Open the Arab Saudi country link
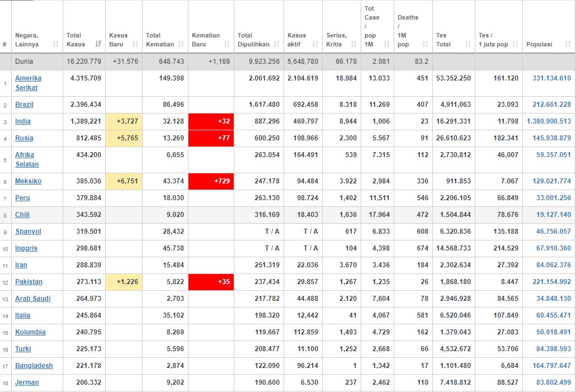Viewport: 576px width, 392px height. click(x=32, y=299)
